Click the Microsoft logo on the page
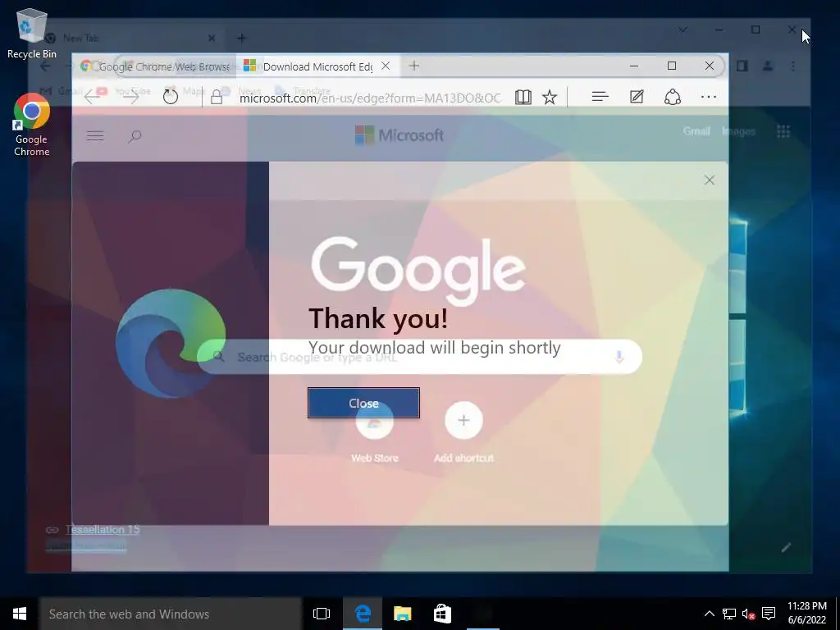The image size is (840, 630). pyautogui.click(x=399, y=135)
